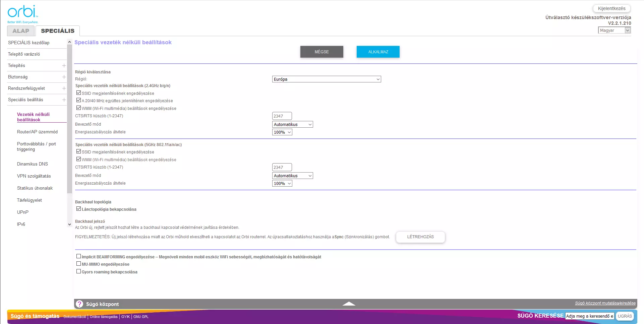Open Router/AP üzemmód menu item
This screenshot has height=324, width=644.
point(37,132)
